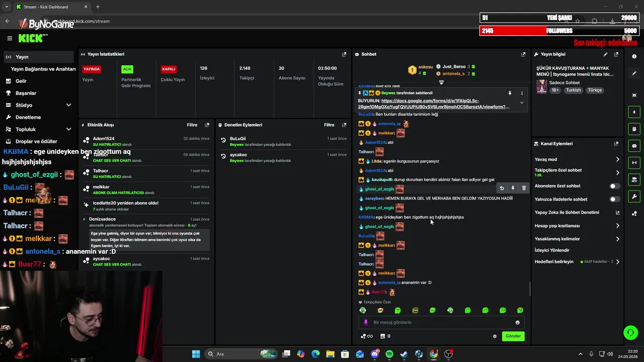Screen dimensions: 644x362
Task: Click the chat panel scrollbar
Action: click(529, 289)
